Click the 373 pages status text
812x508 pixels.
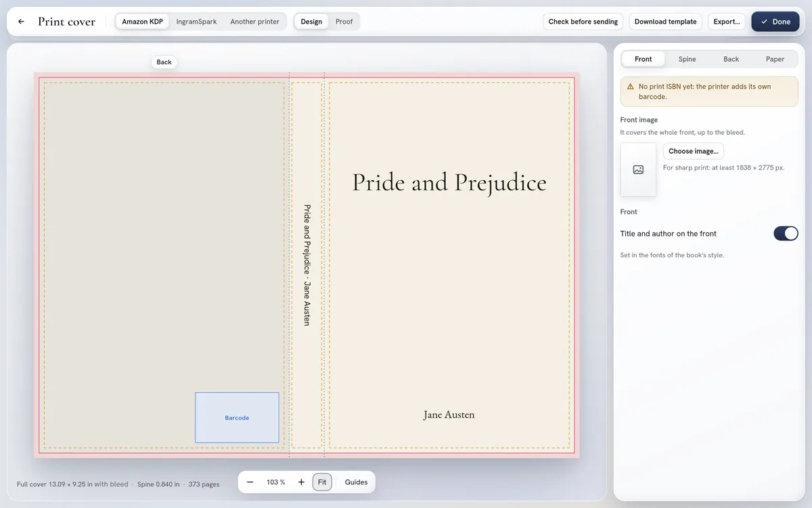pos(204,484)
